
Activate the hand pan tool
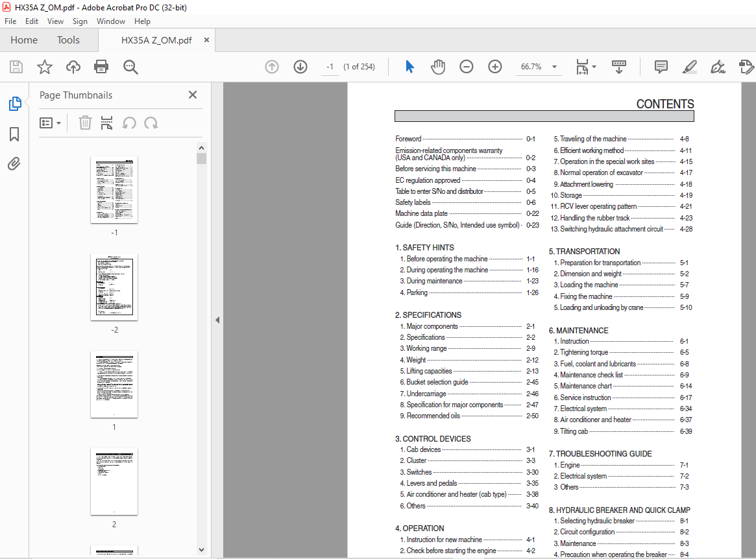pos(438,67)
